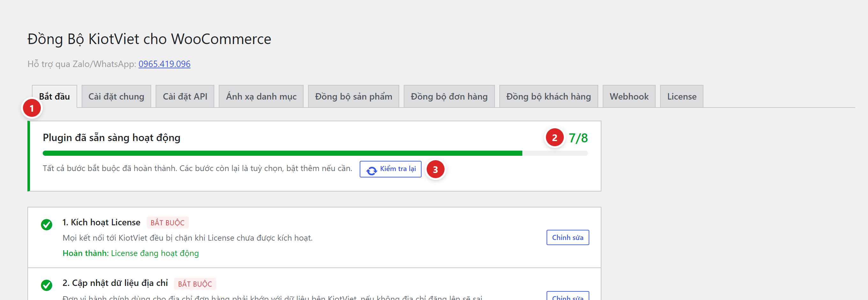Click the BẮT BUỘC badge next to Cập nhật dữ liệu địa chỉ
This screenshot has height=300, width=868.
[195, 284]
